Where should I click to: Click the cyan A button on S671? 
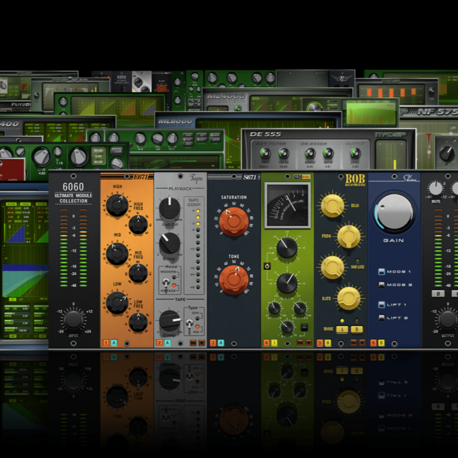click(x=221, y=343)
